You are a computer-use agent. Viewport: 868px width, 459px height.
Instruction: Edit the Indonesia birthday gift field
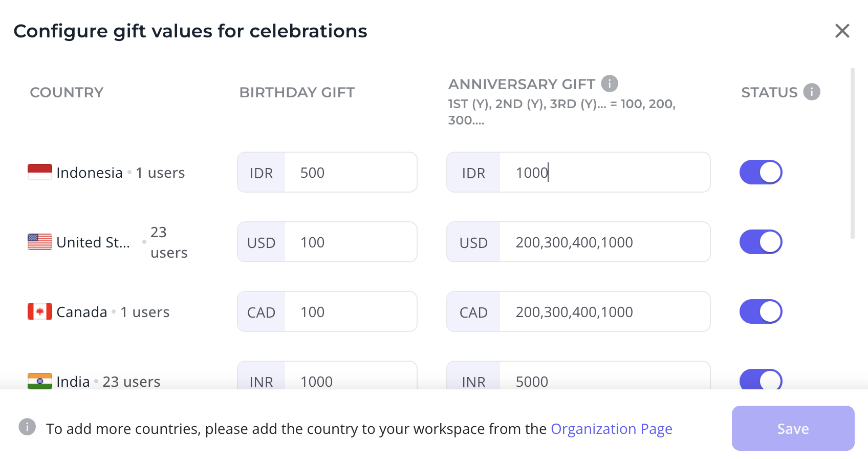coord(351,172)
